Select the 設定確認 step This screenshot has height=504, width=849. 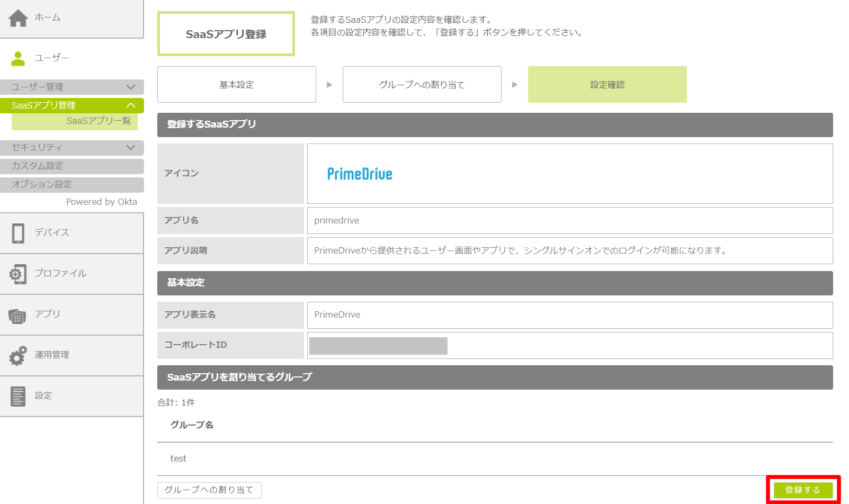point(607,84)
